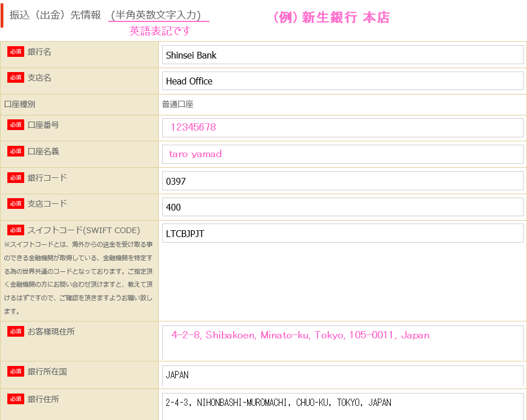Click the スイフトコード(SWIFT CODE) label
Image resolution: width=527 pixels, height=420 pixels.
[84, 230]
